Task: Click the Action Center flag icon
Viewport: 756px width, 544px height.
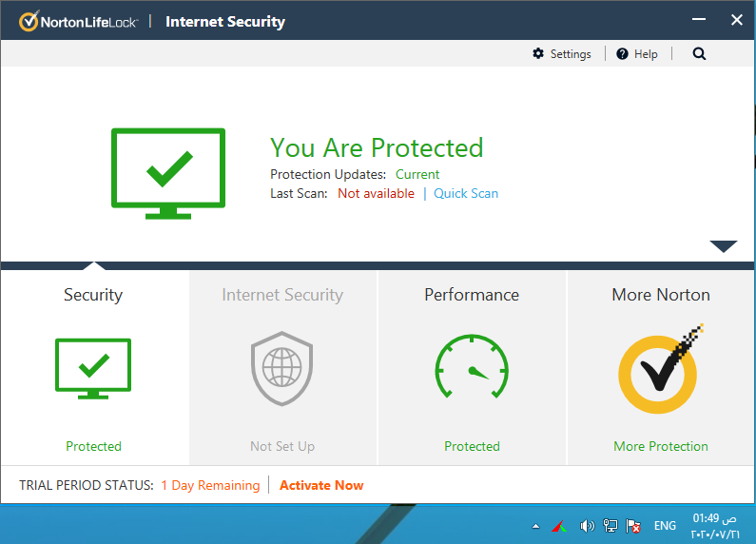Action: click(633, 526)
